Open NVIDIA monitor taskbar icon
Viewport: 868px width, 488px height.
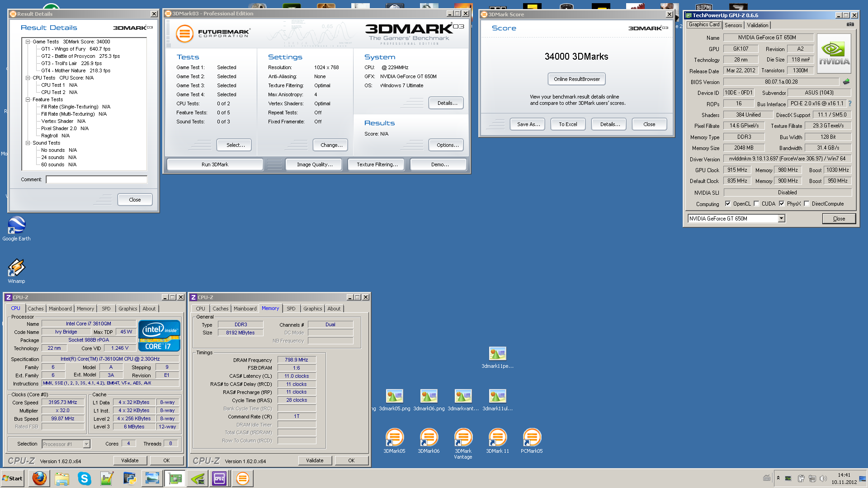(198, 478)
